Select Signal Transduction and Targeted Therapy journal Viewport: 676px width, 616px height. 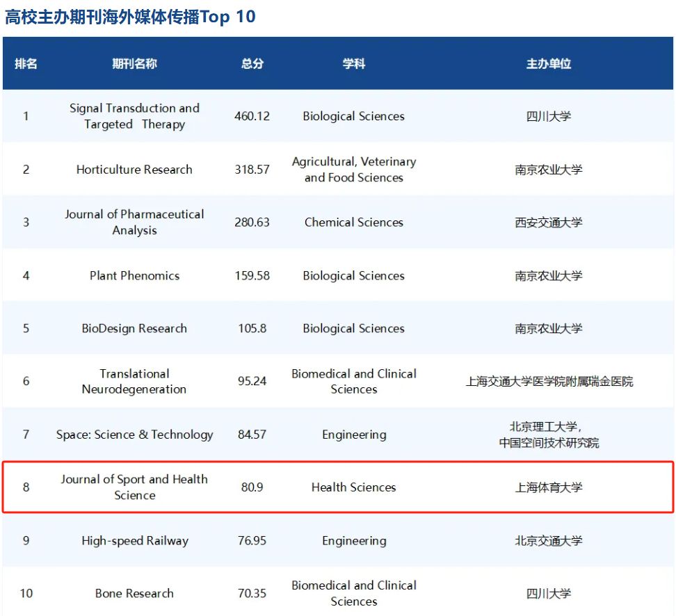134,116
